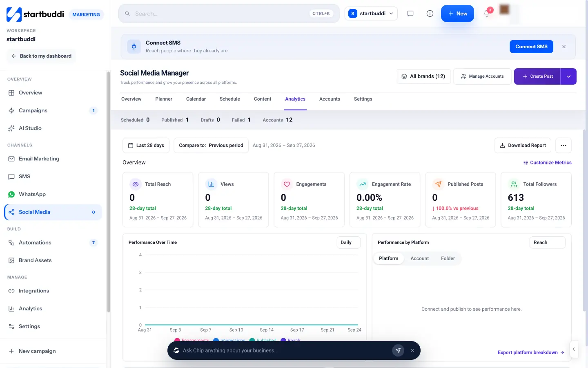Click the Engagements heart icon
Screen dimensions: 588x368
point(287,184)
